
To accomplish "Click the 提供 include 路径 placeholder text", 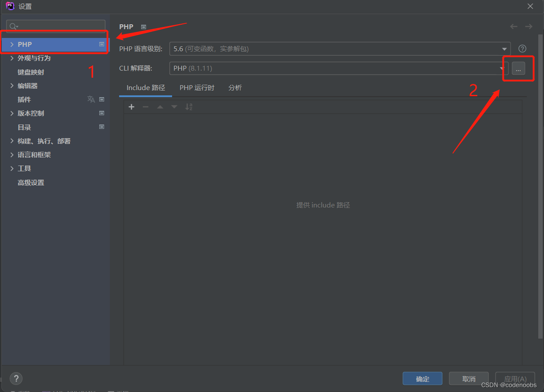I will click(323, 205).
